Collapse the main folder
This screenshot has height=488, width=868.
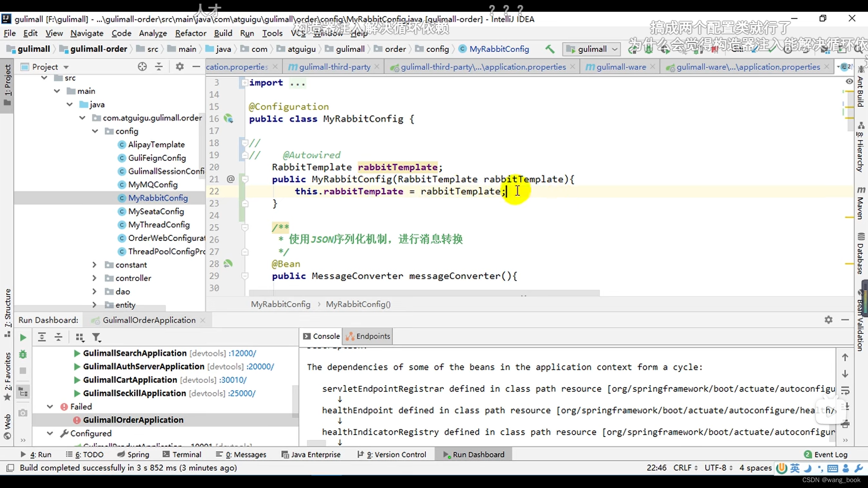(57, 91)
